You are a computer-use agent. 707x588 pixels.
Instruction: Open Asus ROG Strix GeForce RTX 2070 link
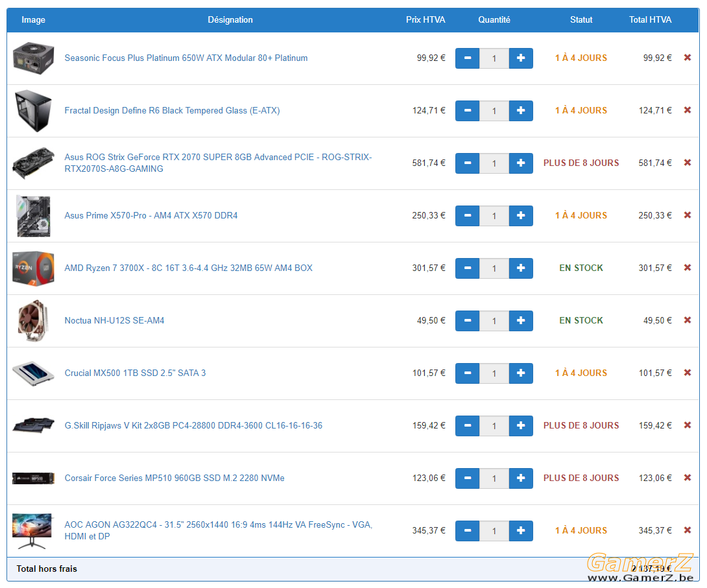pyautogui.click(x=218, y=163)
